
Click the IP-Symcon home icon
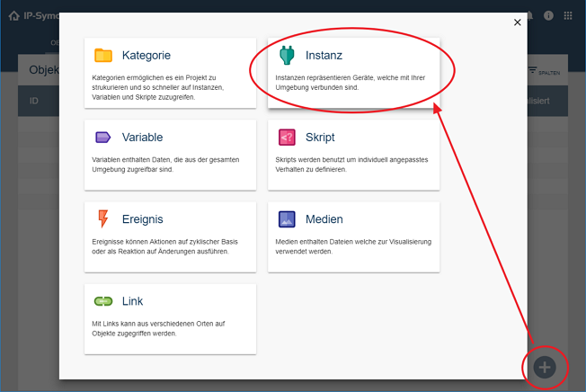pyautogui.click(x=13, y=15)
